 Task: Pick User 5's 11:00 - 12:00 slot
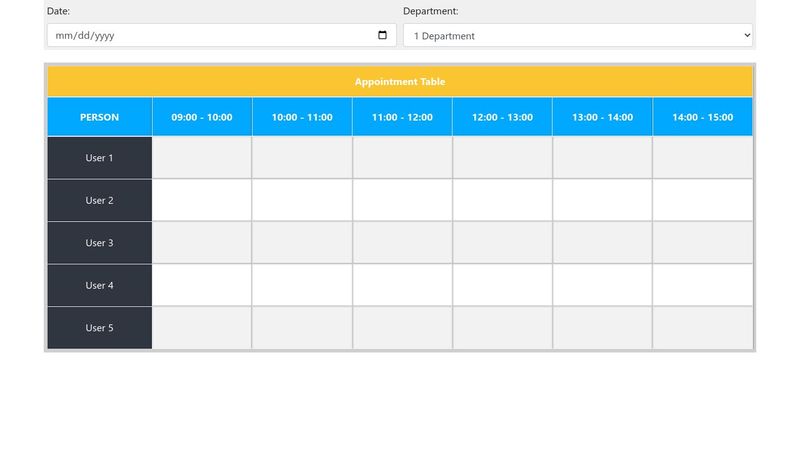click(x=402, y=328)
